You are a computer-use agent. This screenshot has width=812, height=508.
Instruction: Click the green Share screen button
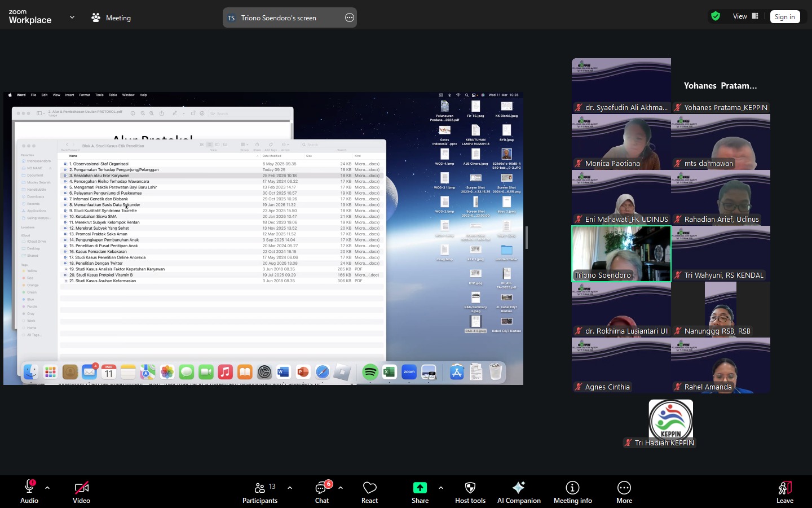[x=420, y=491]
